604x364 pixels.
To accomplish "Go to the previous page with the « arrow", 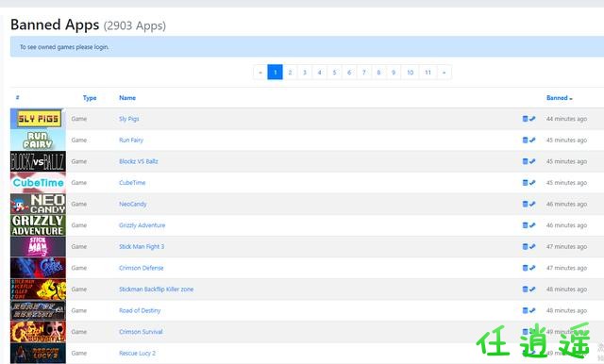I will tap(260, 72).
